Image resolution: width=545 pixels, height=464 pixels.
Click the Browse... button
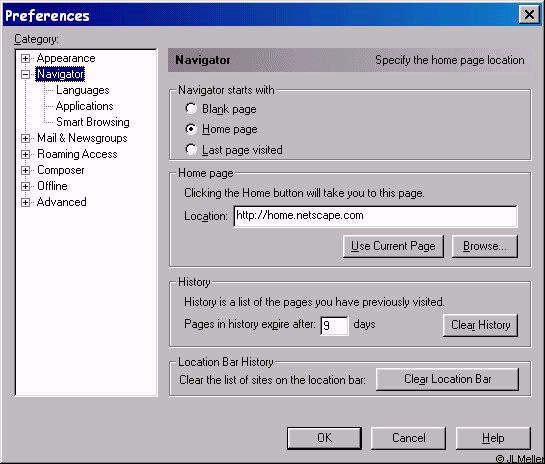[485, 246]
